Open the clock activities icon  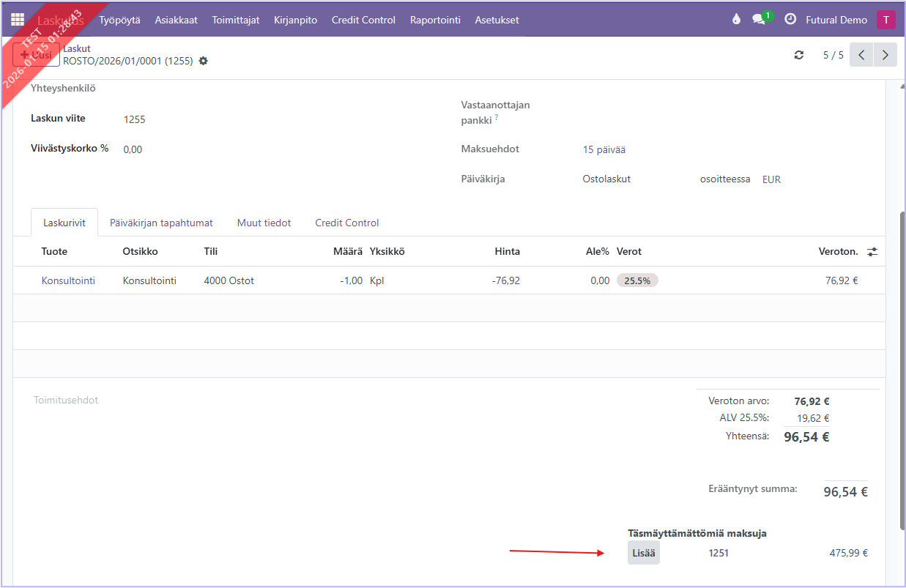[790, 20]
